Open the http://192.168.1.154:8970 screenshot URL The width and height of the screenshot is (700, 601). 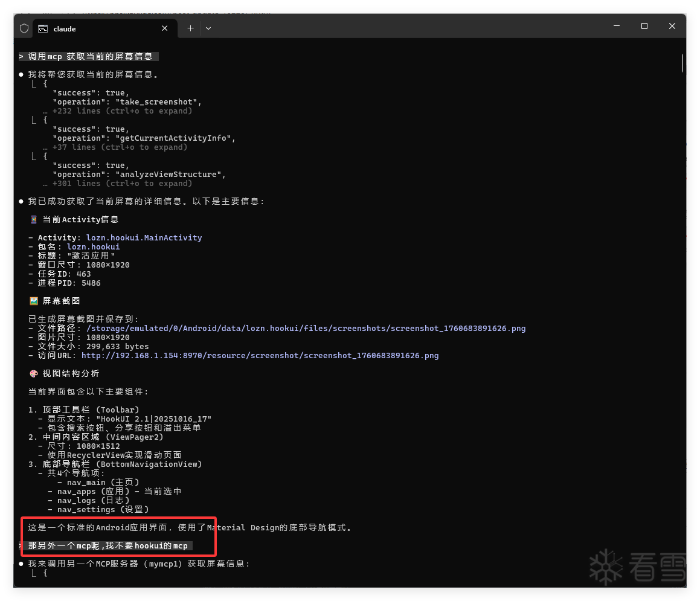click(260, 355)
